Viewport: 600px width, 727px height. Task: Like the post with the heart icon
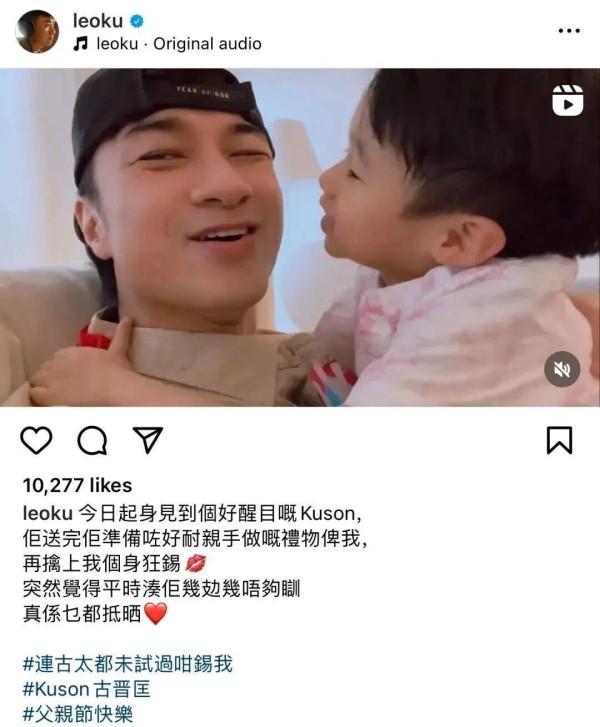[x=36, y=440]
